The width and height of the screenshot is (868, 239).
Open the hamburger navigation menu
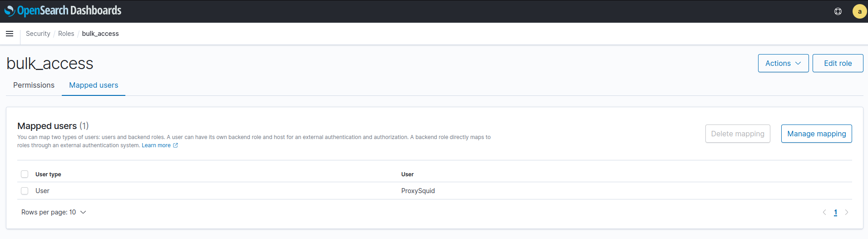click(10, 34)
